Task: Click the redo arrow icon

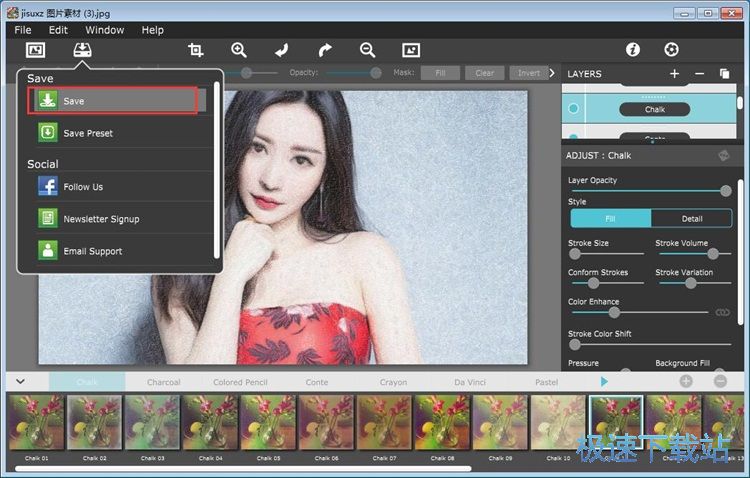Action: (x=324, y=50)
